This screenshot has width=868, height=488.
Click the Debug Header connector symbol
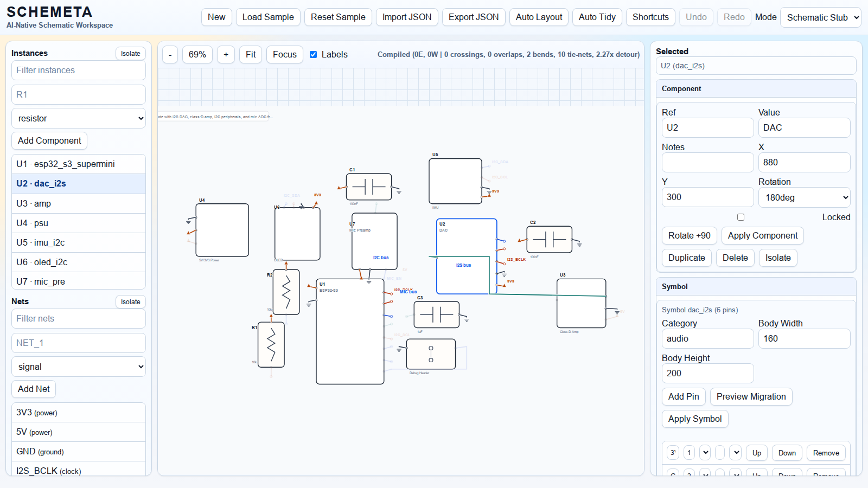tap(431, 354)
